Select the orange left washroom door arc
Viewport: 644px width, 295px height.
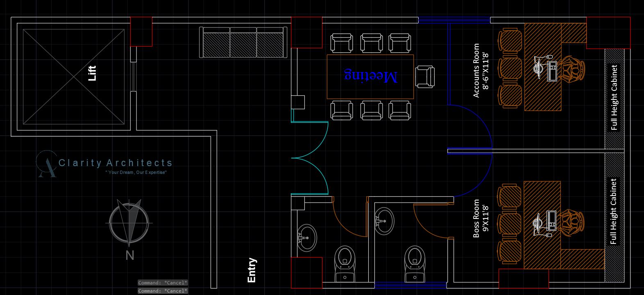point(351,217)
